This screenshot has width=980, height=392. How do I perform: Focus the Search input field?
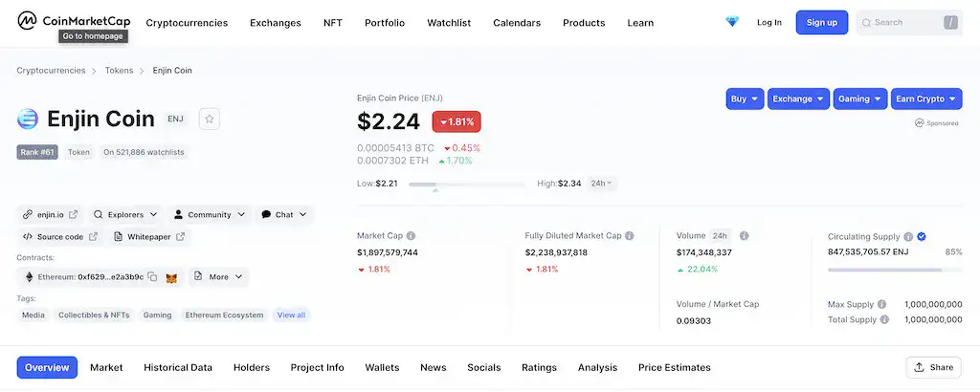[x=909, y=23]
